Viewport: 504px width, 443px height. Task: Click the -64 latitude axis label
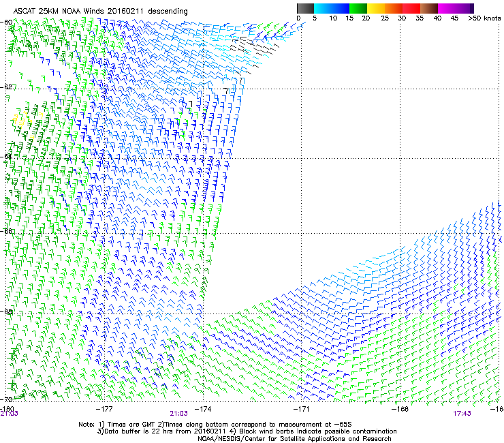6,156
